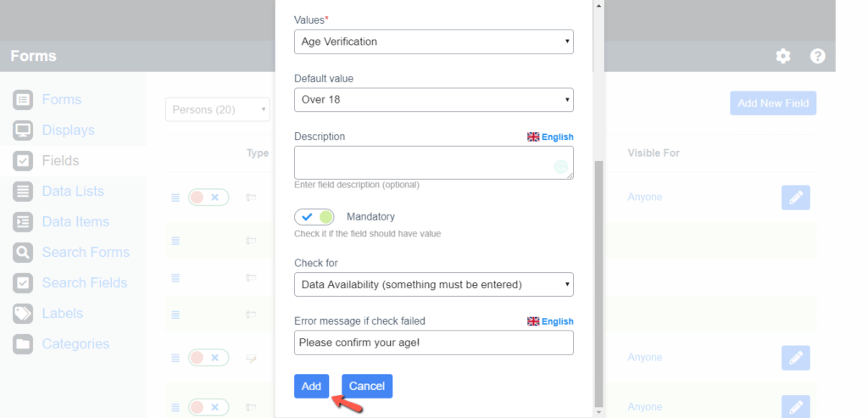
Task: Open the Persons (20) dropdown
Action: click(x=218, y=109)
